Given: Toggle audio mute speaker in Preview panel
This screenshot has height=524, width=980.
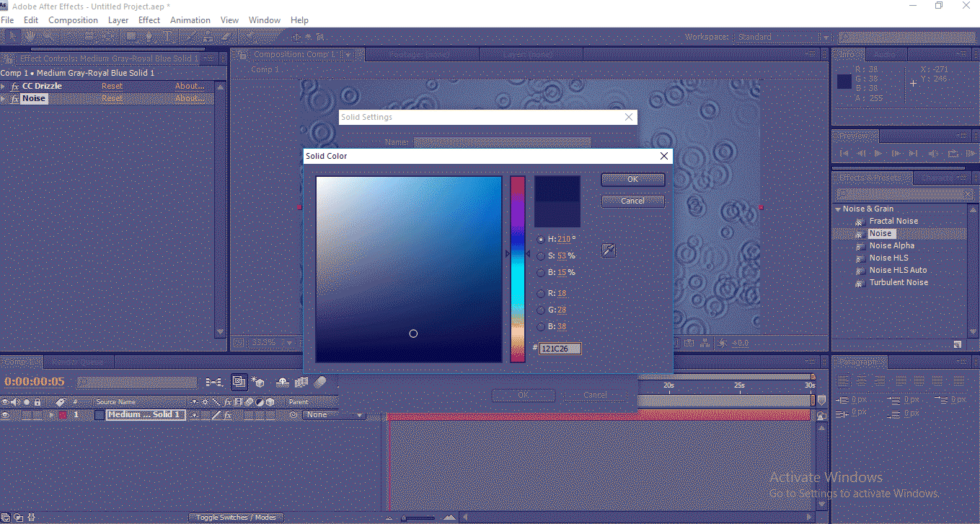Looking at the screenshot, I should [x=934, y=153].
